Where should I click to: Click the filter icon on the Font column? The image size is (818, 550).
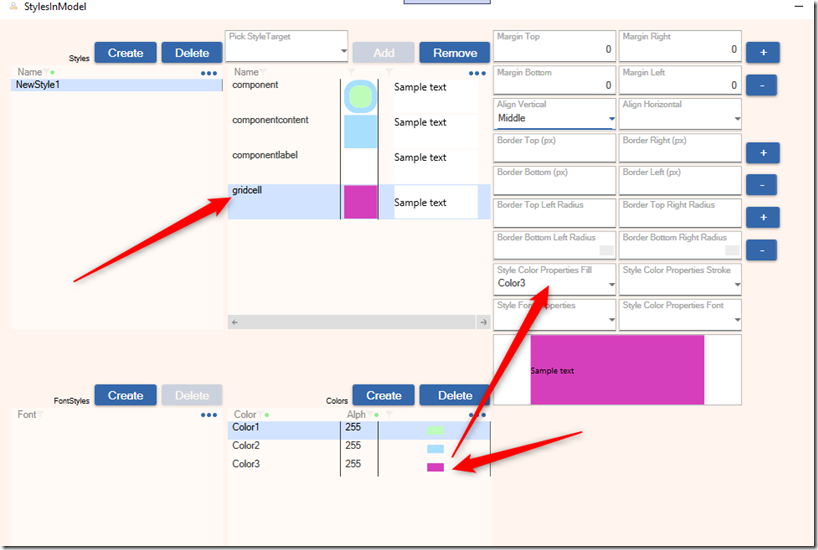click(x=41, y=415)
